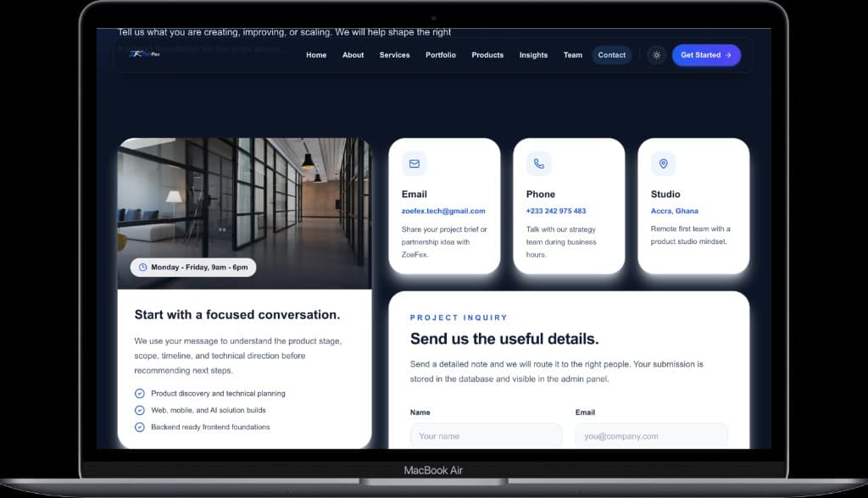Click the envelope icon on the Email card
Image resolution: width=868 pixels, height=498 pixels.
click(414, 163)
